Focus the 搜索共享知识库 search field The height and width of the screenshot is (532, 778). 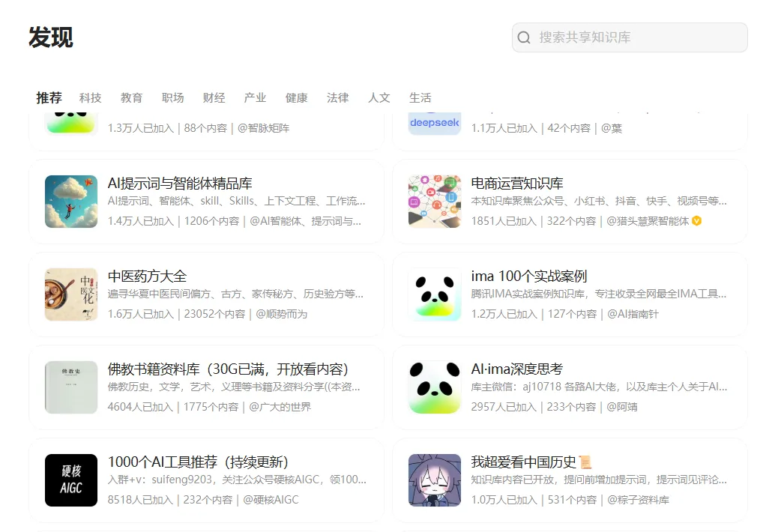point(630,37)
